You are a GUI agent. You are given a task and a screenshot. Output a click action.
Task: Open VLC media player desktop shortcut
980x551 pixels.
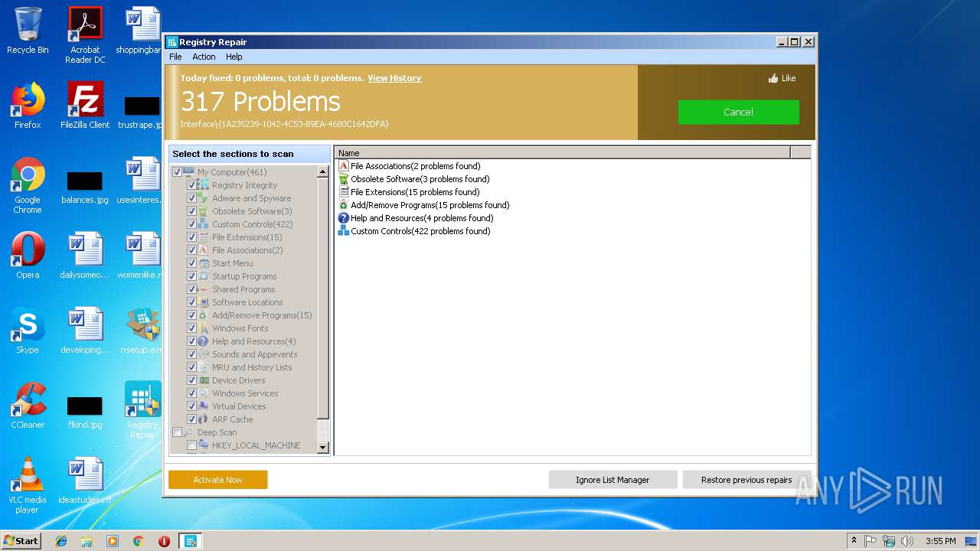pyautogui.click(x=28, y=485)
